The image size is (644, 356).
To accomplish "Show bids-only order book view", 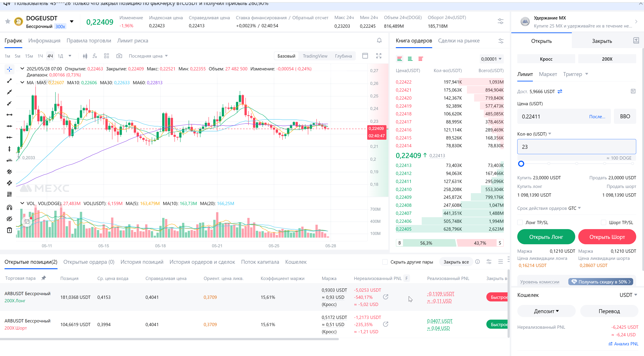I will 410,59.
